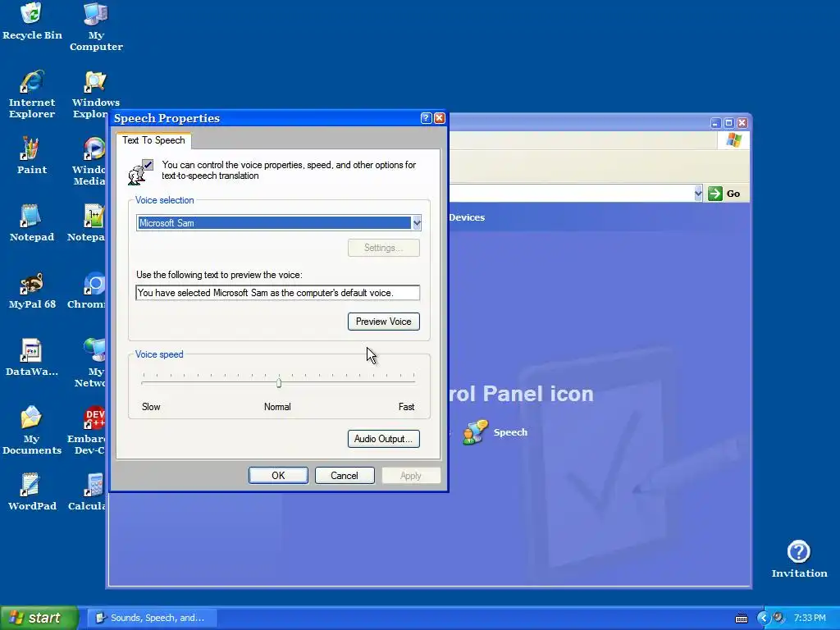Launch MyPal 68 browser icon
The height and width of the screenshot is (630, 840).
pos(32,290)
